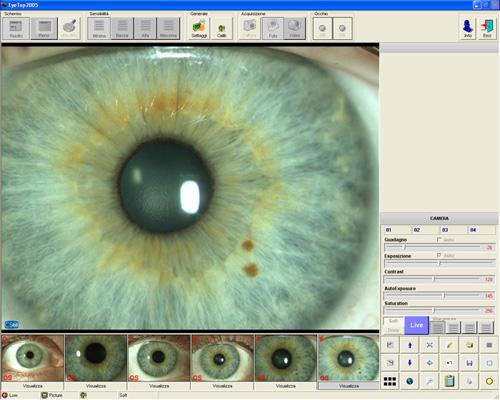This screenshot has height=400, width=500.
Task: Toggle Auto checkbox next to Esposizione
Action: (439, 255)
